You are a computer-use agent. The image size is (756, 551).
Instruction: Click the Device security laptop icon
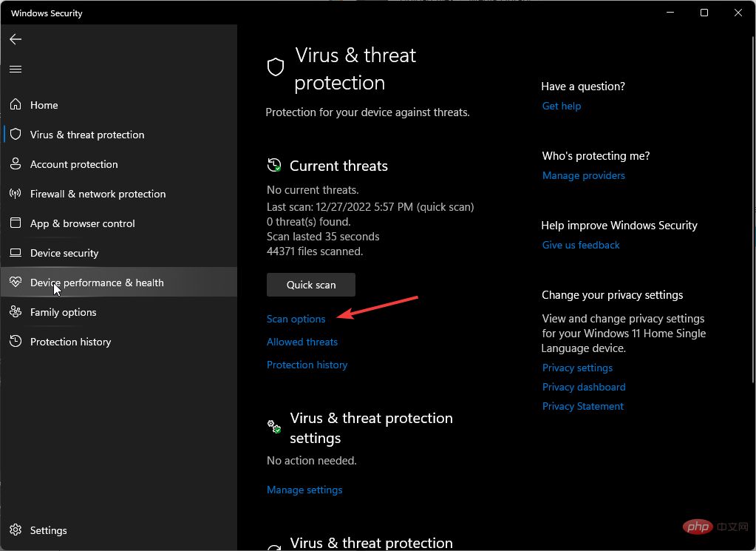[16, 253]
